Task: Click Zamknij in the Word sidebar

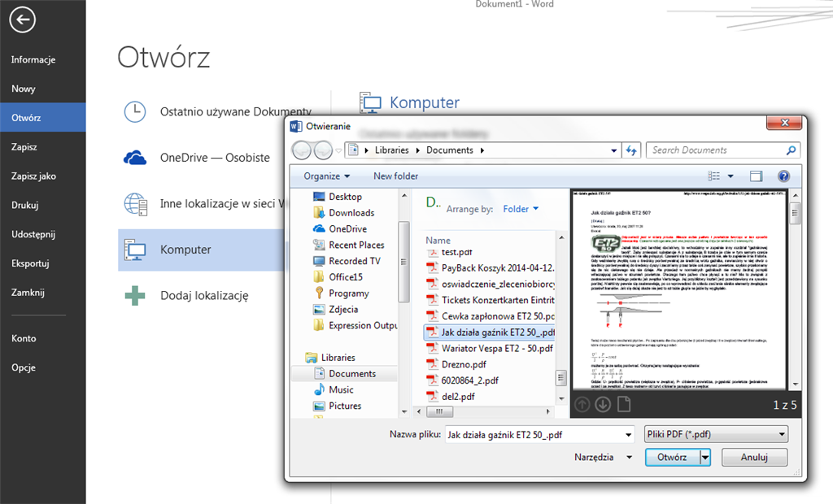Action: point(28,292)
